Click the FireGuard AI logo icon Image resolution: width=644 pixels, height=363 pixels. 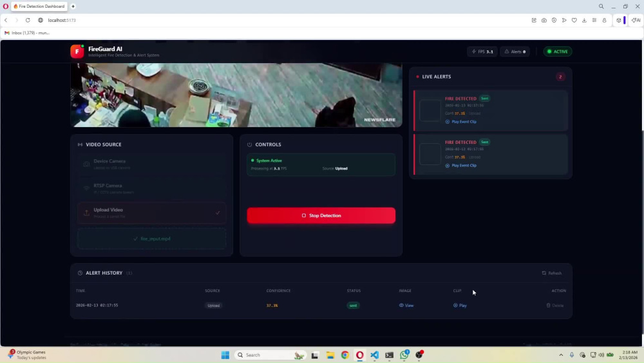pos(77,52)
